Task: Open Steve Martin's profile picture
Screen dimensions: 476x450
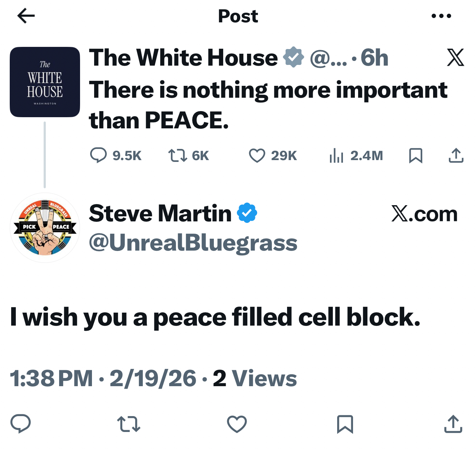Action: point(45,228)
